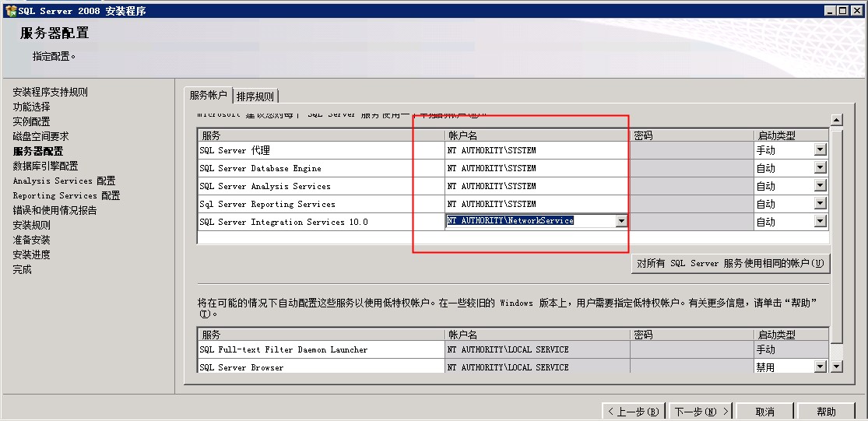Click scrollbar down arrow in service panel
868x421 pixels.
[837, 366]
